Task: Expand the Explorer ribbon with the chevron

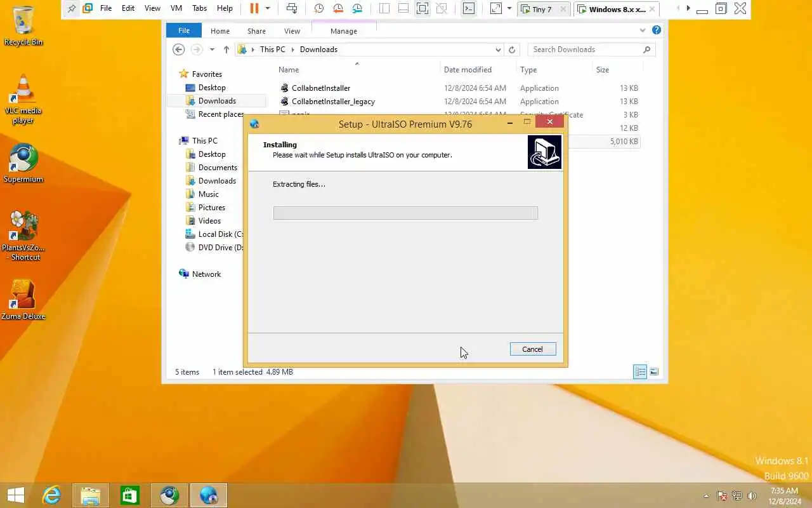Action: coord(643,30)
